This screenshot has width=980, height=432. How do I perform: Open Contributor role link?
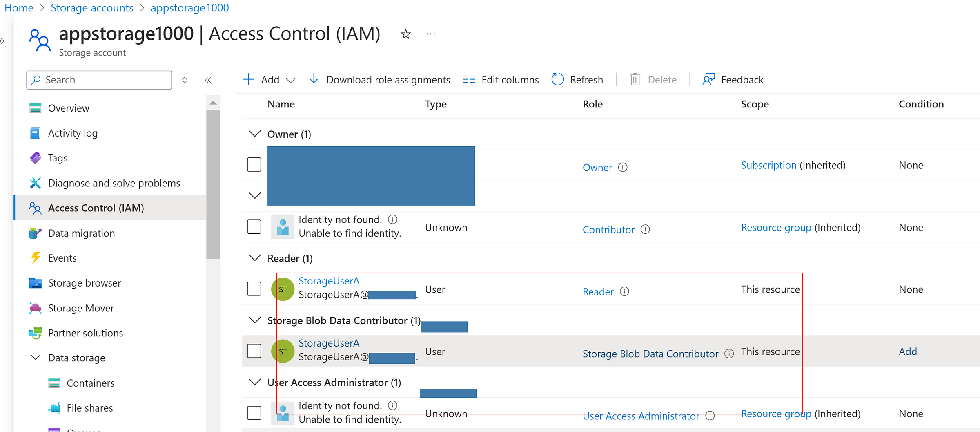(x=608, y=230)
